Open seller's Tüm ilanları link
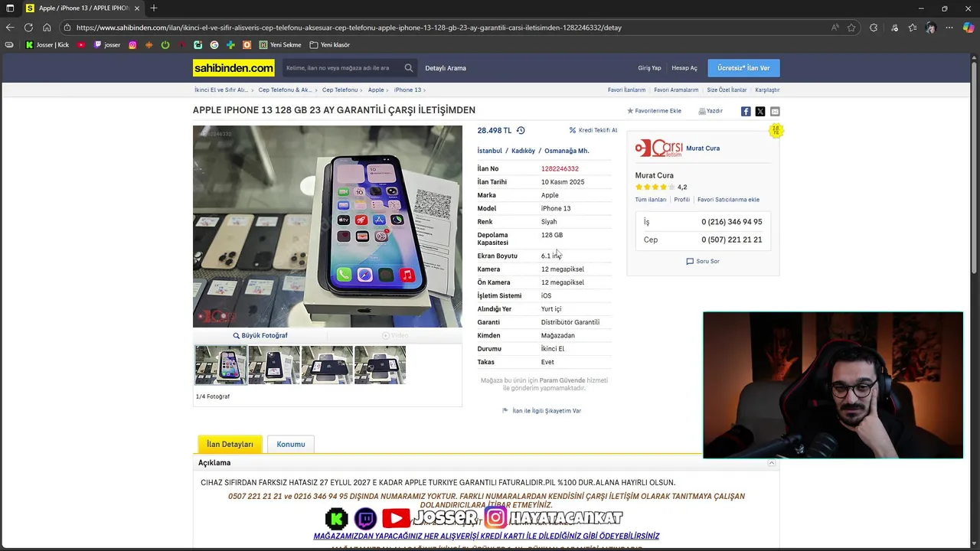The height and width of the screenshot is (551, 980). point(651,200)
